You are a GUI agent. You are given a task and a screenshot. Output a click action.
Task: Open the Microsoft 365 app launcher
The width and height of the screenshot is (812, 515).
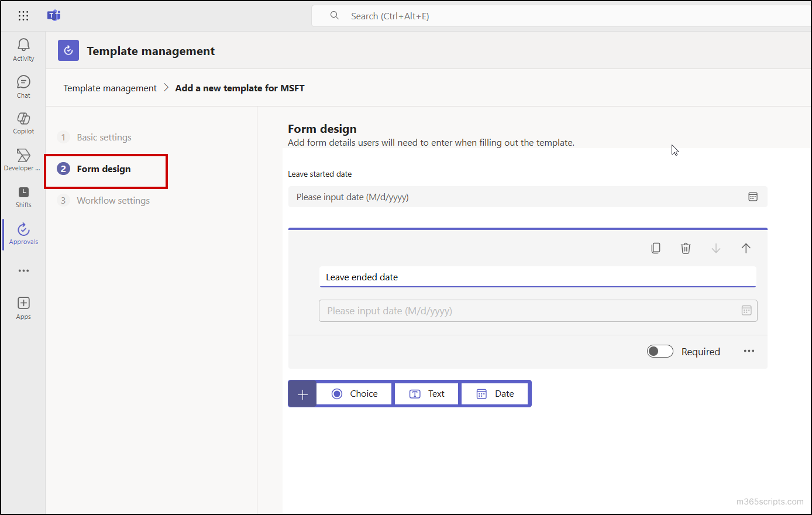click(23, 16)
